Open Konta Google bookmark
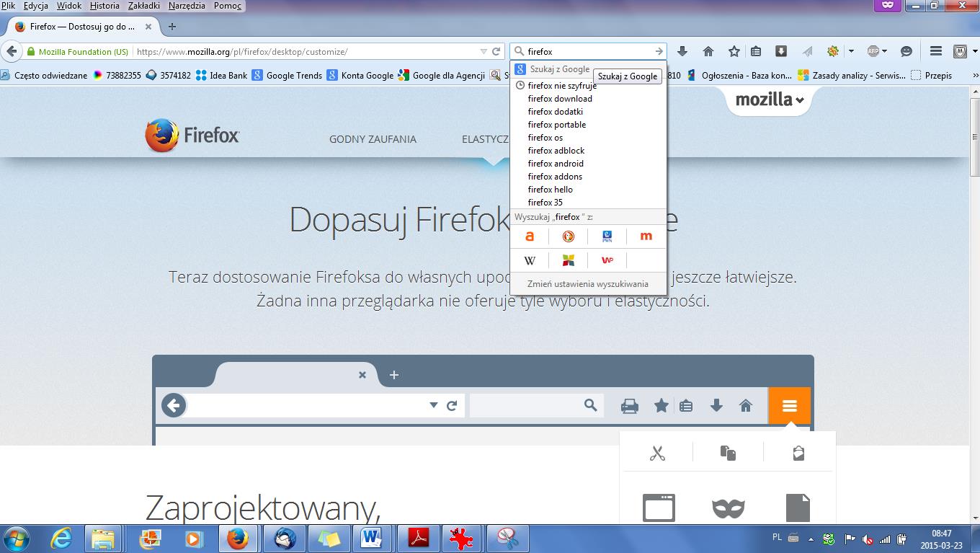Image resolution: width=980 pixels, height=553 pixels. tap(360, 75)
